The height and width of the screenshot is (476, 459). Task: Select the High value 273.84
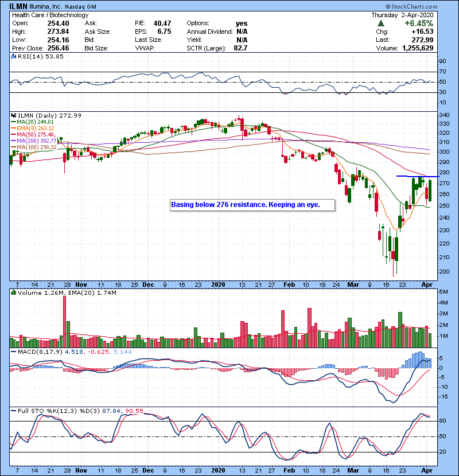click(58, 32)
